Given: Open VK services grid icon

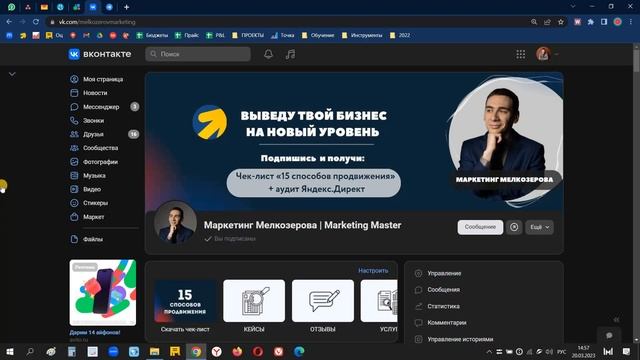Looking at the screenshot, I should point(520,54).
